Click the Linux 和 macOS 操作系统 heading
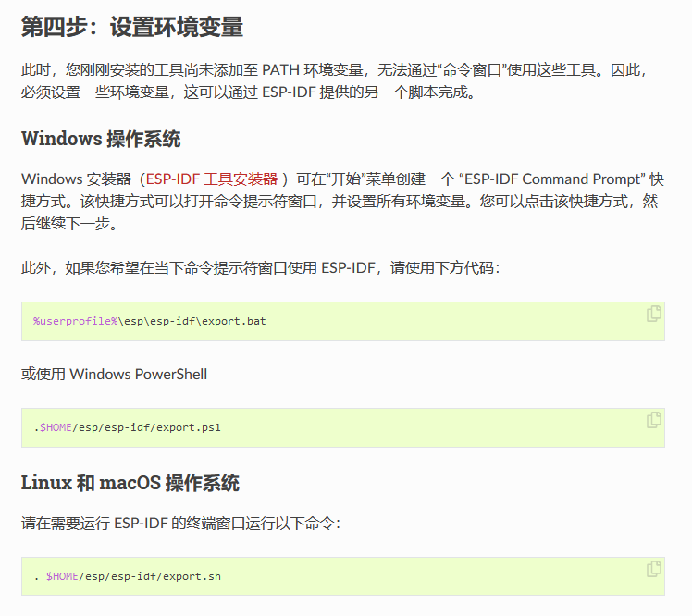The height and width of the screenshot is (616, 692). [130, 483]
